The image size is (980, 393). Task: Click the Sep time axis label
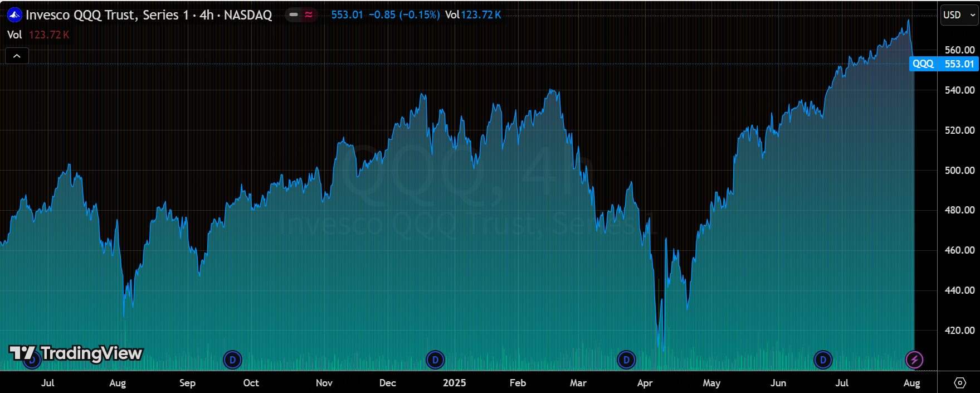coord(187,383)
